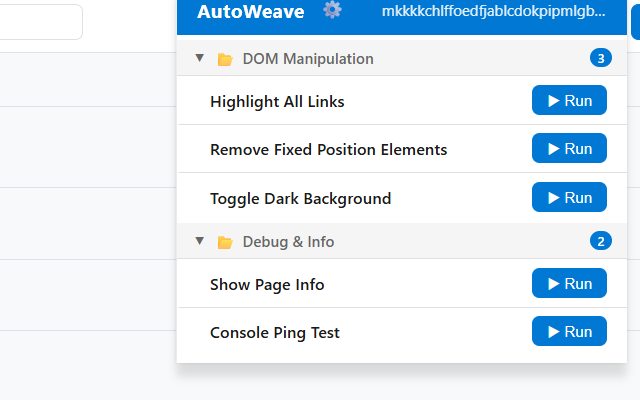Select the Highlight All Links label
Image resolution: width=640 pixels, height=400 pixels.
(277, 102)
